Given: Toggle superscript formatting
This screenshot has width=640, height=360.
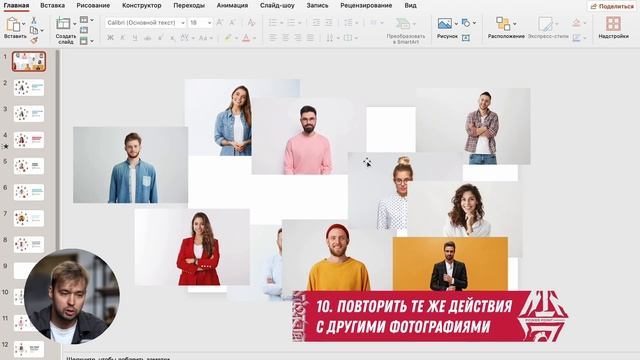Looking at the screenshot, I should tap(160, 38).
